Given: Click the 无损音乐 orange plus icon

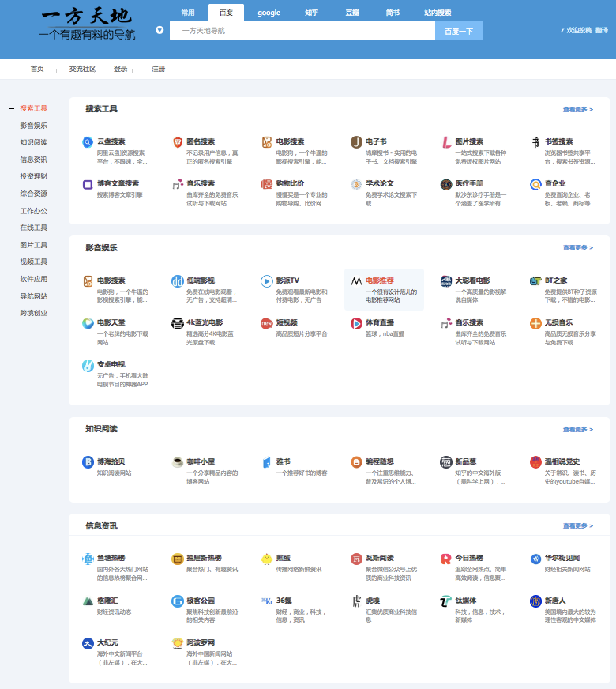Looking at the screenshot, I should pyautogui.click(x=535, y=323).
